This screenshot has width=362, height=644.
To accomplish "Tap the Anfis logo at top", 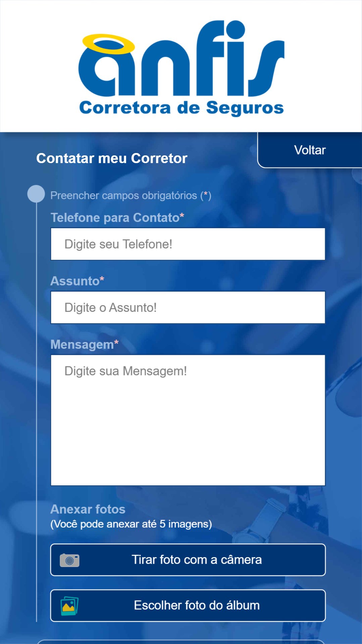I will click(x=181, y=68).
